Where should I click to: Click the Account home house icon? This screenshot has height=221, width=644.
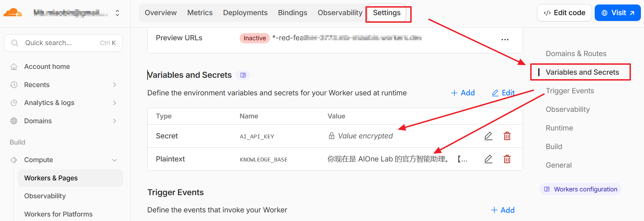[x=13, y=66]
